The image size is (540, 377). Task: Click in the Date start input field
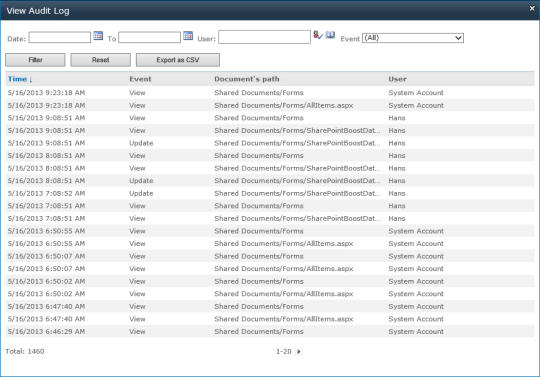click(x=60, y=37)
